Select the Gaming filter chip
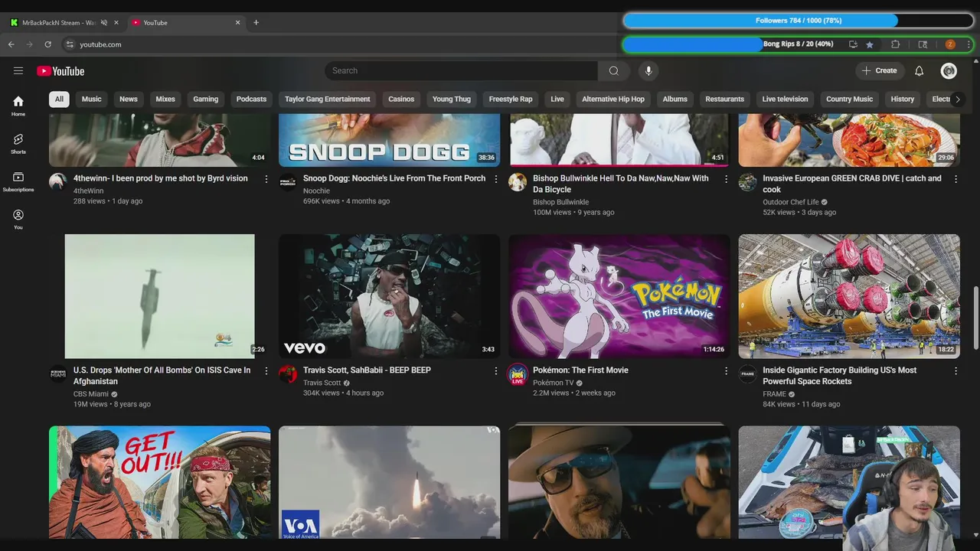Screen dimensions: 980x551 click(x=206, y=99)
